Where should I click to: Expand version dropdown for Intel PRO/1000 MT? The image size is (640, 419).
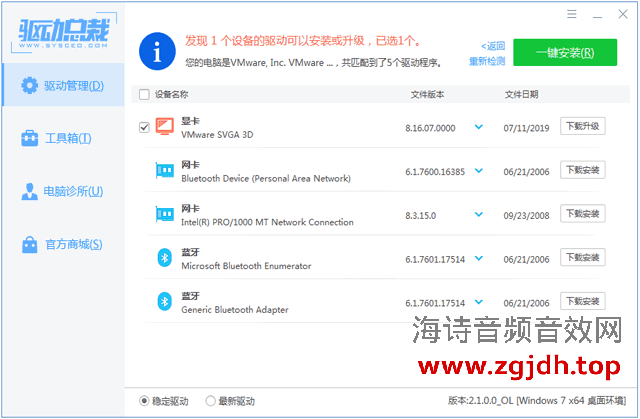pos(479,214)
